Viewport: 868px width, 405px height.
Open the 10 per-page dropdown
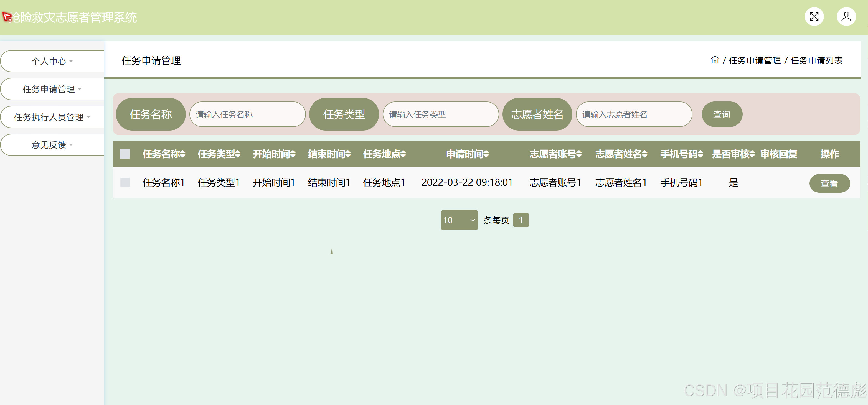coord(459,220)
